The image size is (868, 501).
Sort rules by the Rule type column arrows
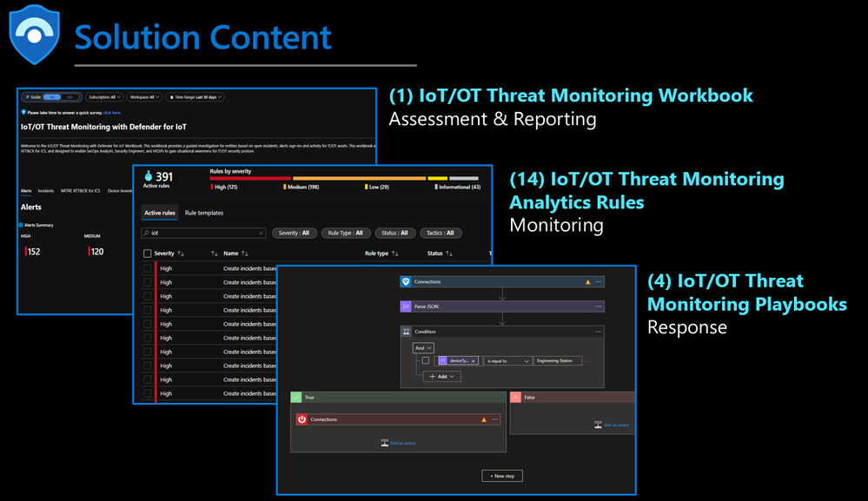pos(394,254)
